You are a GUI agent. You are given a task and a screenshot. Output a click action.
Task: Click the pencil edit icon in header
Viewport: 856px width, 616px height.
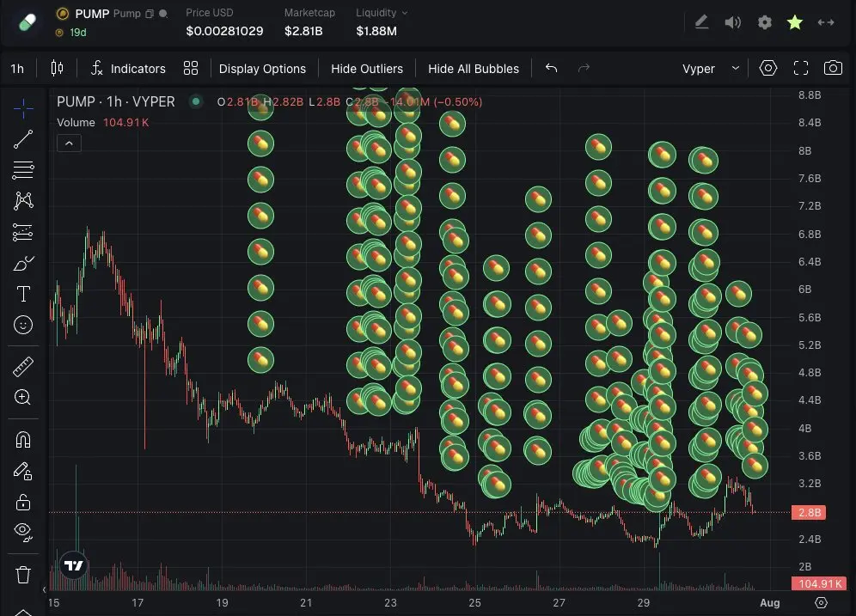[x=701, y=22]
